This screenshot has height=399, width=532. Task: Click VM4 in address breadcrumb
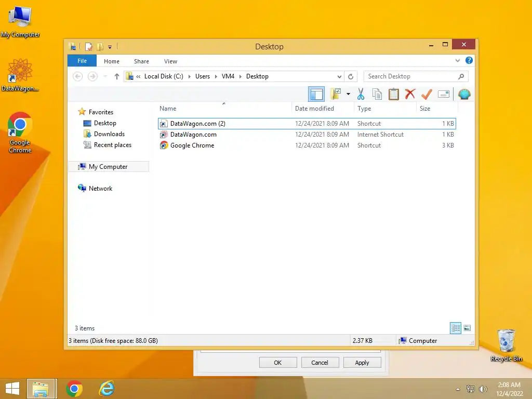click(x=228, y=76)
